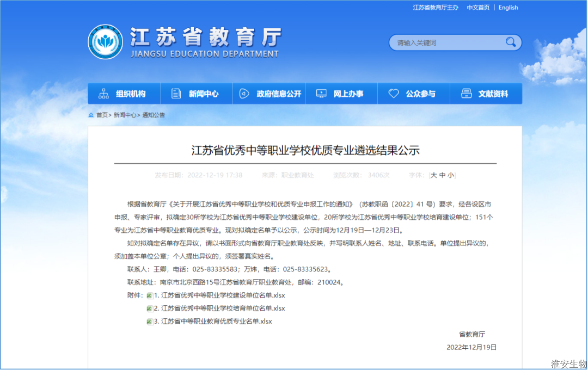The height and width of the screenshot is (370, 588).
Task: Switch font size to 中
Action: coord(443,175)
